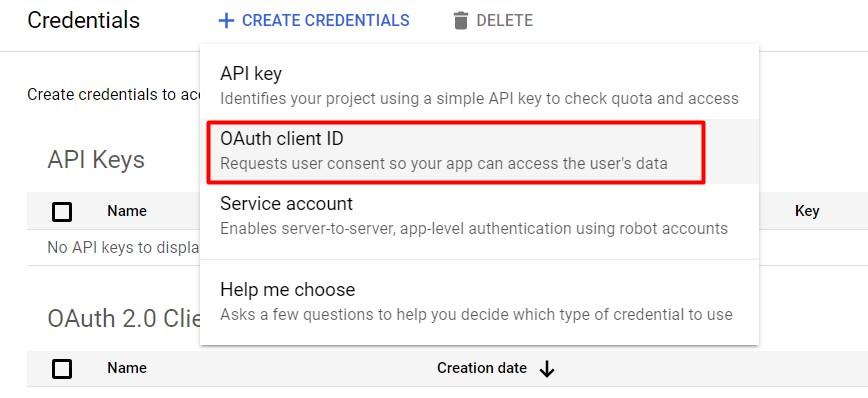The image size is (868, 398).
Task: Click the Creation date sort arrow
Action: (x=546, y=369)
